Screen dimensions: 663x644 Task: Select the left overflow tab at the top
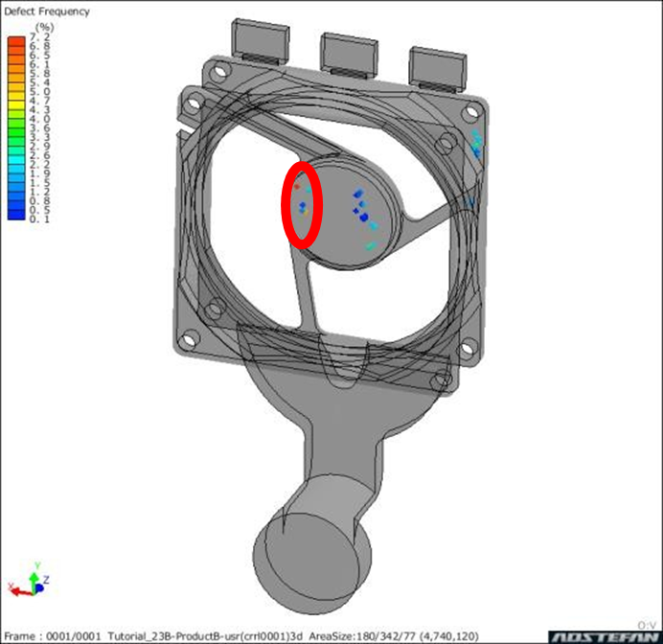261,40
